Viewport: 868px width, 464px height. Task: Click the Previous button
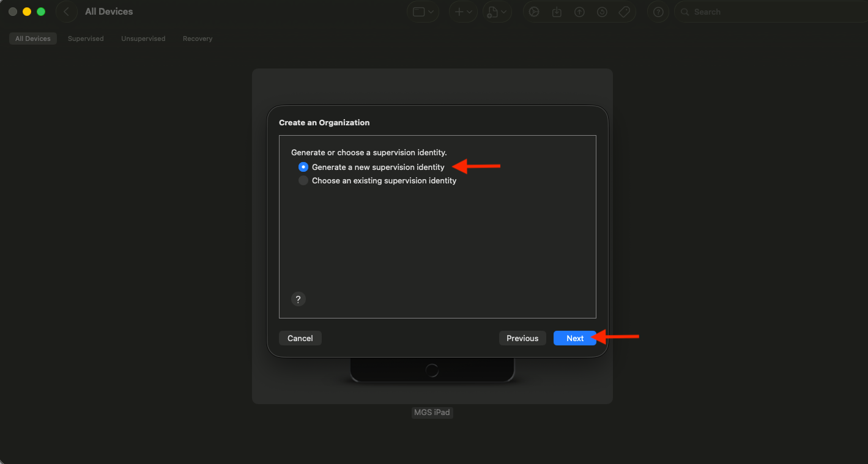522,338
